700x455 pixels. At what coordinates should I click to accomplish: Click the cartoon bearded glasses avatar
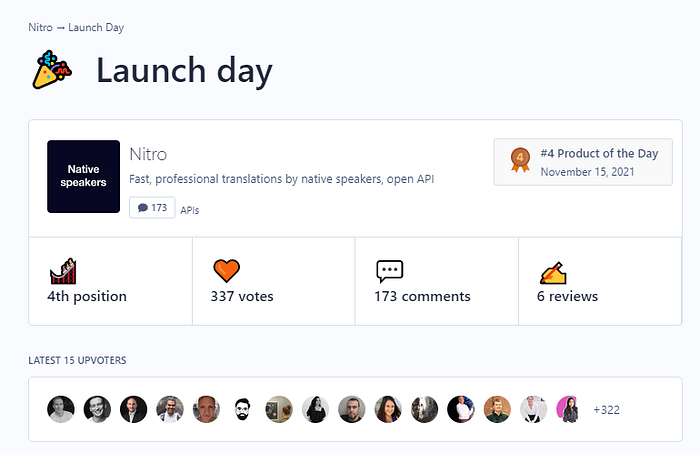click(242, 409)
